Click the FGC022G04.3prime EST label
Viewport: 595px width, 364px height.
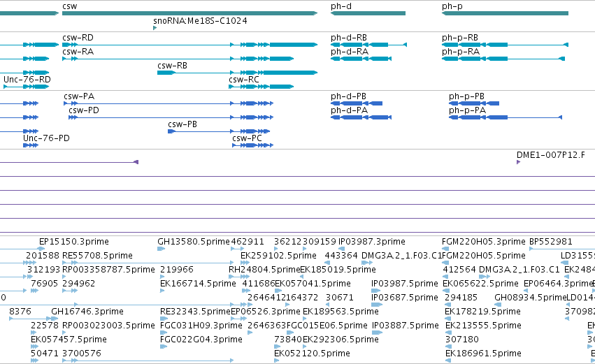(x=201, y=340)
